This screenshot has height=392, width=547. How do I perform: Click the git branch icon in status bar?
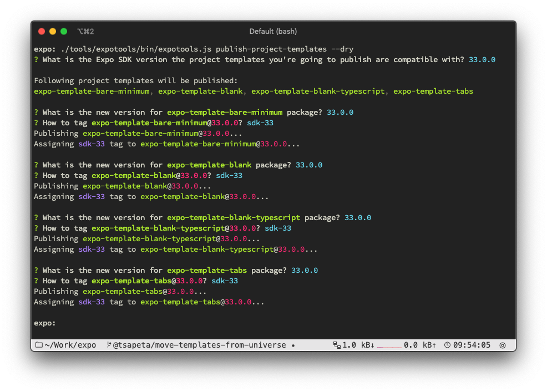tap(109, 345)
